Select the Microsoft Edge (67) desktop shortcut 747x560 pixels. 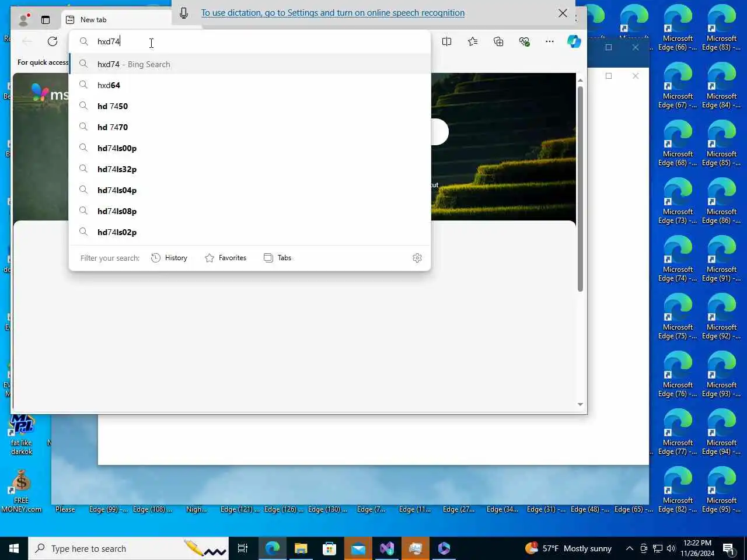[x=678, y=86]
